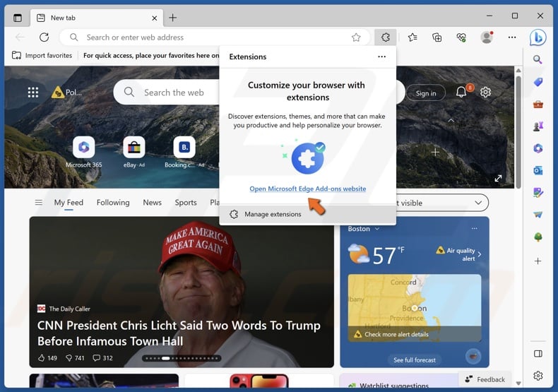558x392 pixels.
Task: Close the New tab tab
Action: click(155, 18)
